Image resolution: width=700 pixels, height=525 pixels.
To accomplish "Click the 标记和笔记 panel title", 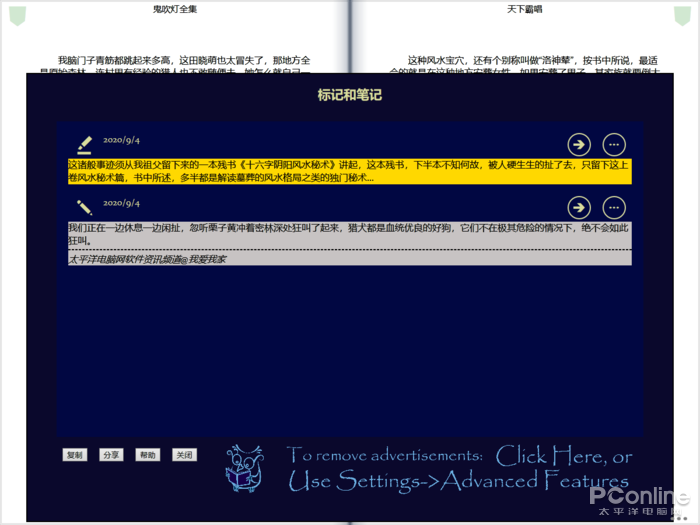I will (350, 95).
